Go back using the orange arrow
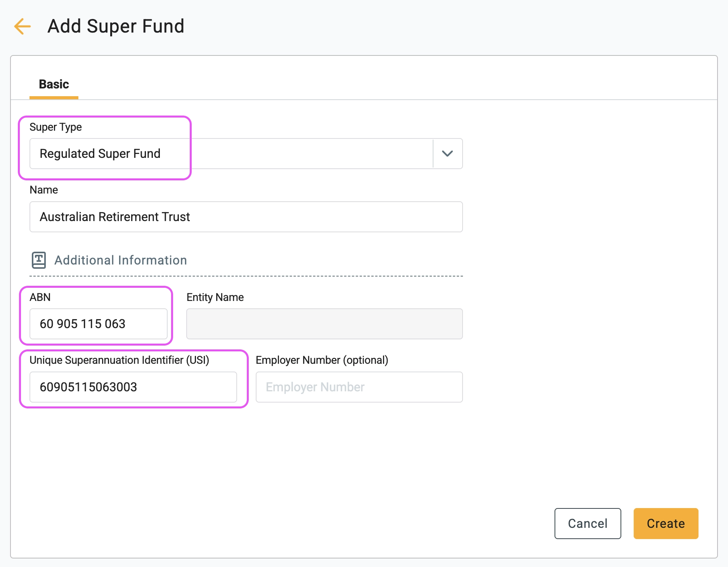728x567 pixels. 22,26
